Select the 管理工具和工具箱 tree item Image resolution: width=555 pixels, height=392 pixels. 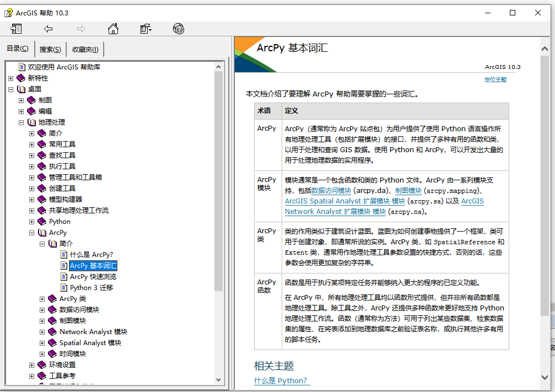pos(75,178)
